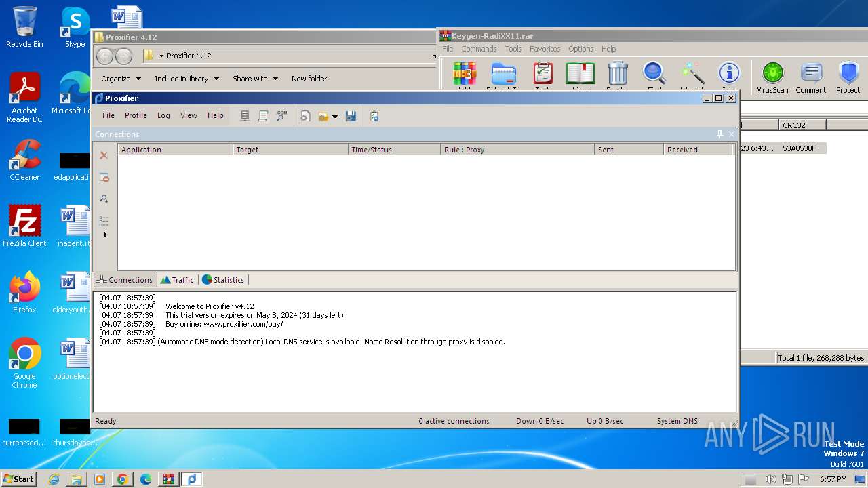Click the Start button
This screenshot has width=868, height=488.
(19, 479)
